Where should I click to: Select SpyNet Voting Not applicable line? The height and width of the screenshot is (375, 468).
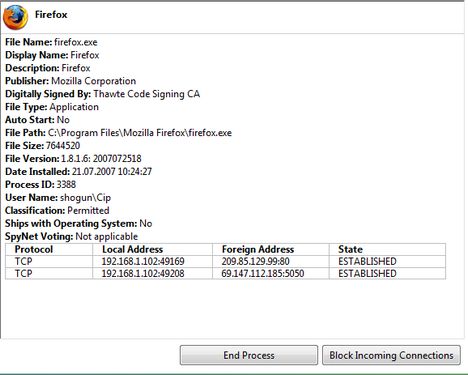tap(71, 236)
